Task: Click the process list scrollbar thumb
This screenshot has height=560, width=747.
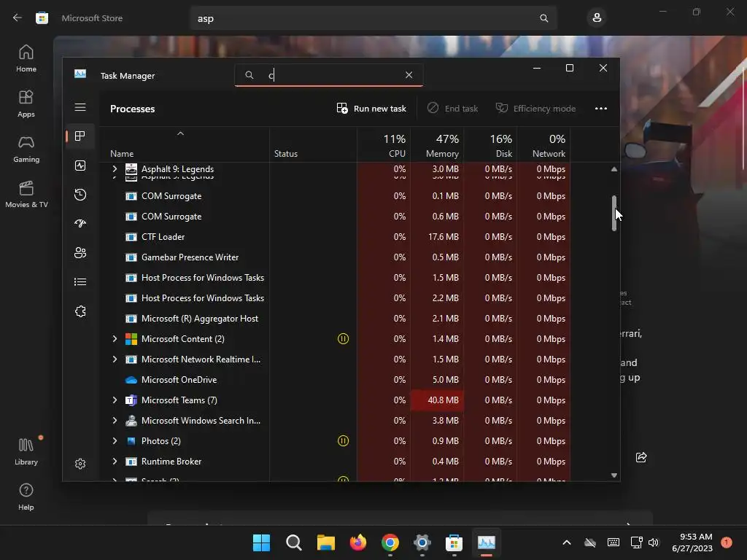Action: pos(614,213)
